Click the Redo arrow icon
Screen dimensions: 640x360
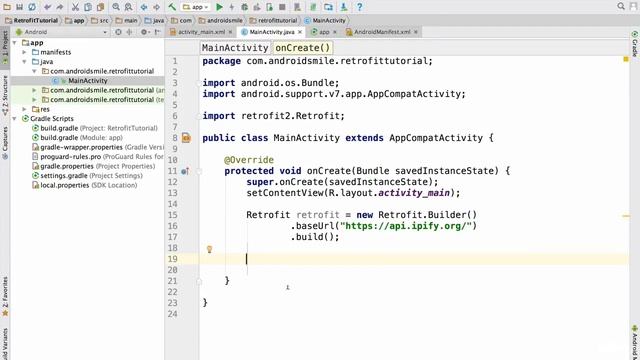point(60,7)
